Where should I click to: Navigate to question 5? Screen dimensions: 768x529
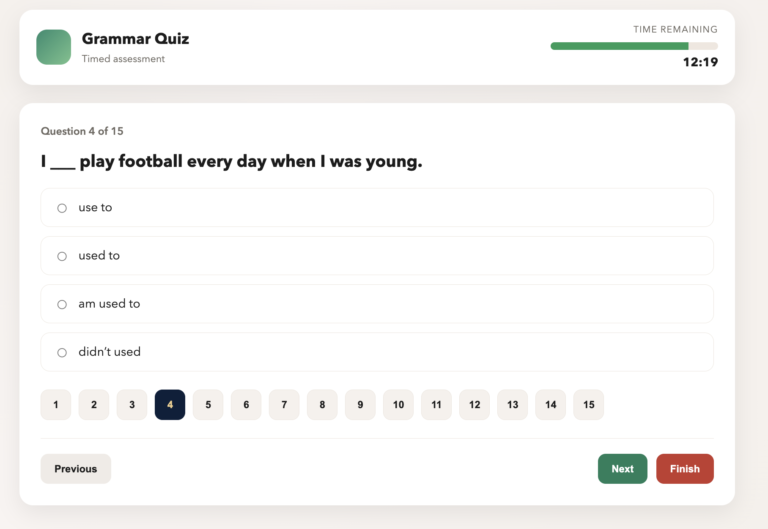pyautogui.click(x=208, y=405)
